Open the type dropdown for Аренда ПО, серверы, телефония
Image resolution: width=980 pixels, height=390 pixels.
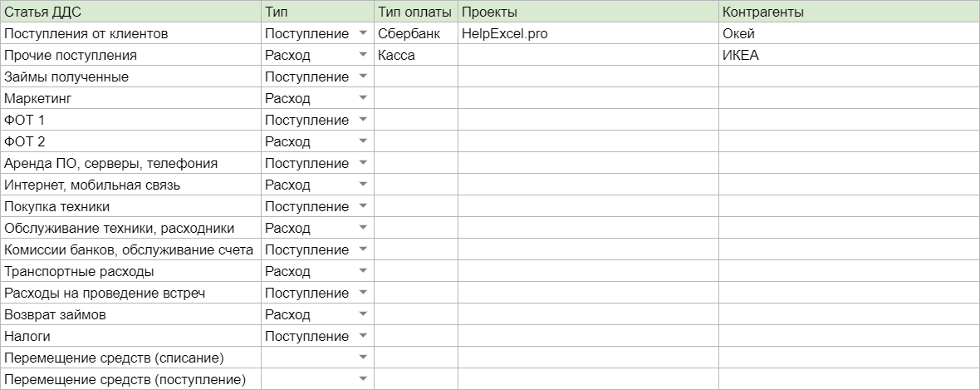(362, 163)
